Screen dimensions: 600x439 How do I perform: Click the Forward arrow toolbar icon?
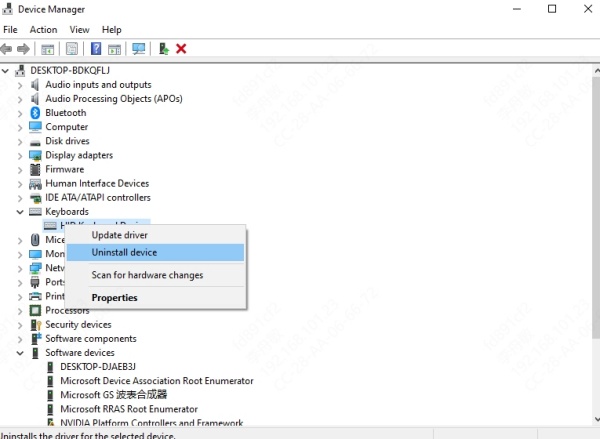pos(23,49)
